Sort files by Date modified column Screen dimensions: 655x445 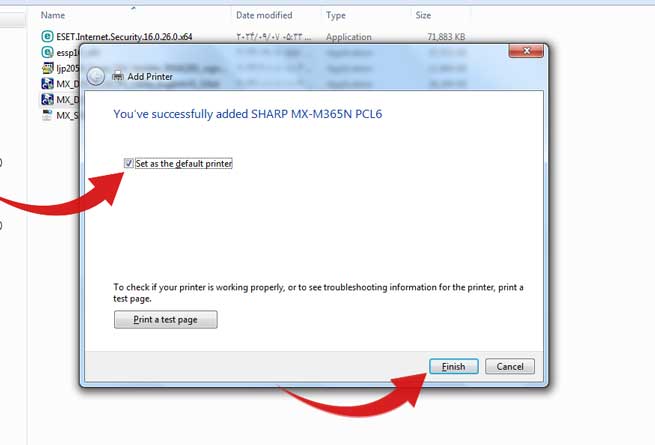tap(264, 15)
